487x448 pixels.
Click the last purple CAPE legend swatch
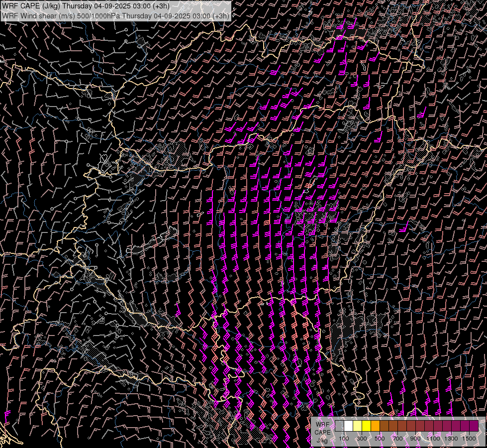click(474, 426)
